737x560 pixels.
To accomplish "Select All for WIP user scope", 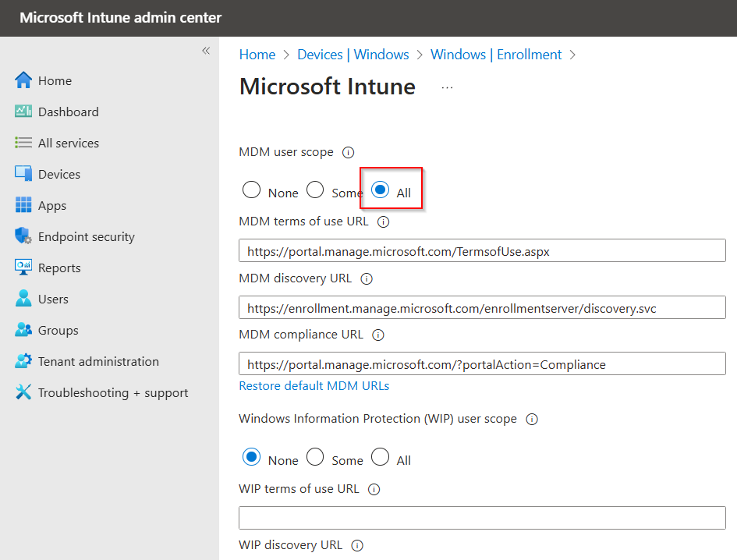I will coord(380,457).
